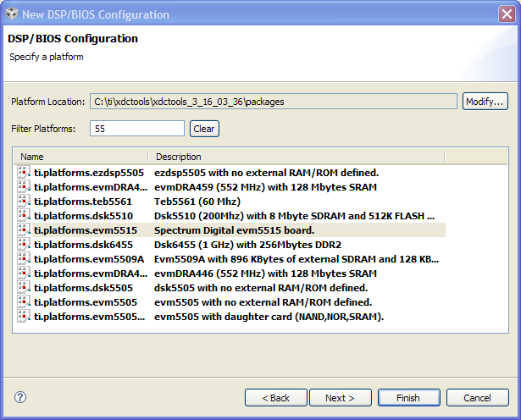Click the evm5509A platform icon
The height and width of the screenshot is (420, 521).
24,258
